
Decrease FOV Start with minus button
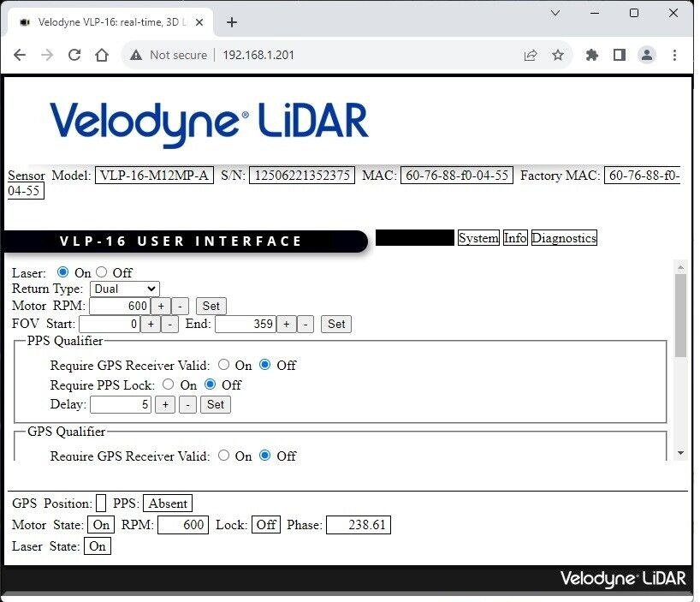coord(169,324)
